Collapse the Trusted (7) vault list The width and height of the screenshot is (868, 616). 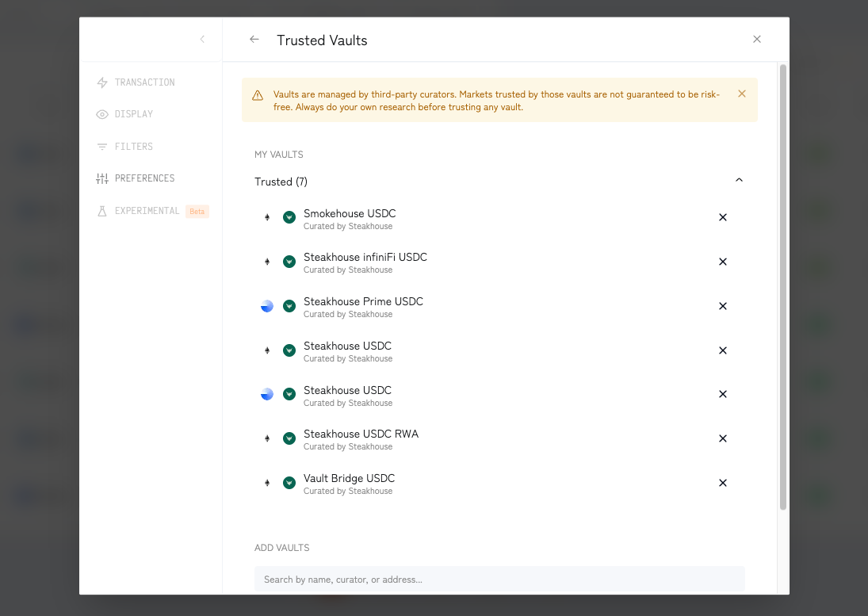point(739,180)
